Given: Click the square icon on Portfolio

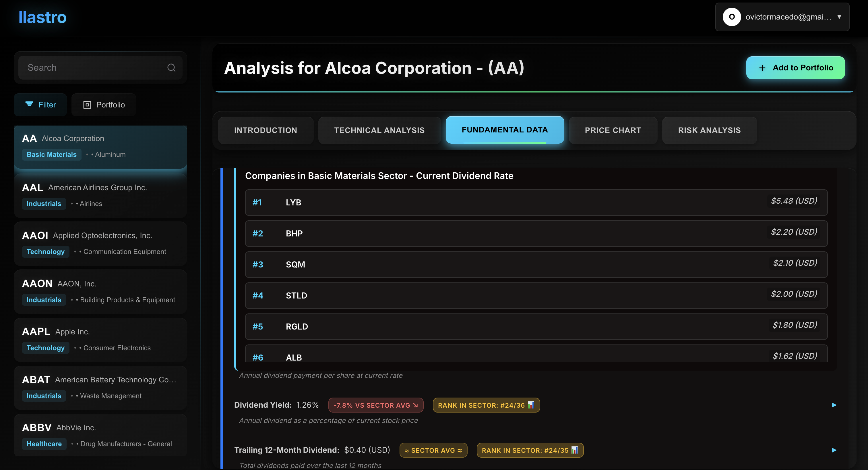Looking at the screenshot, I should coord(87,105).
